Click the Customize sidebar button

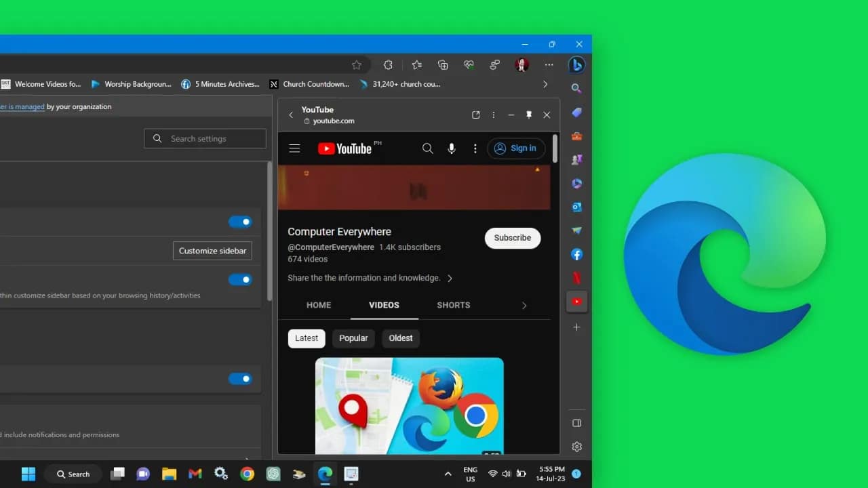pyautogui.click(x=212, y=251)
